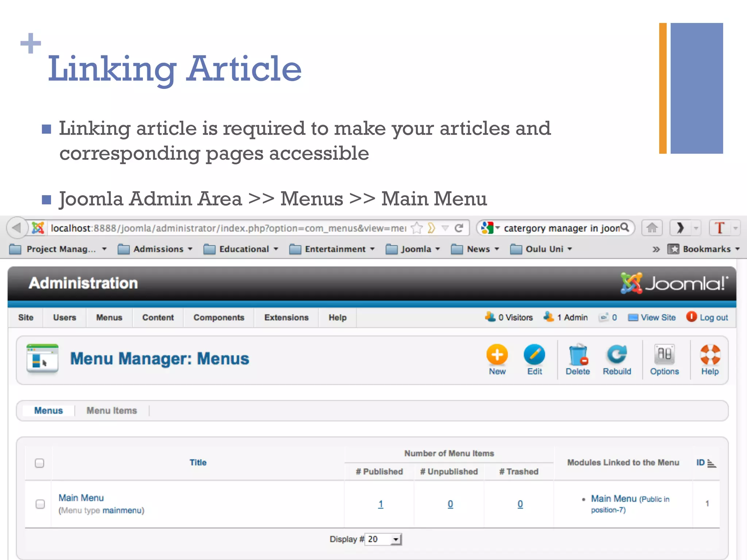This screenshot has height=560, width=747.
Task: Reload the page with the refresh icon
Action: point(459,228)
